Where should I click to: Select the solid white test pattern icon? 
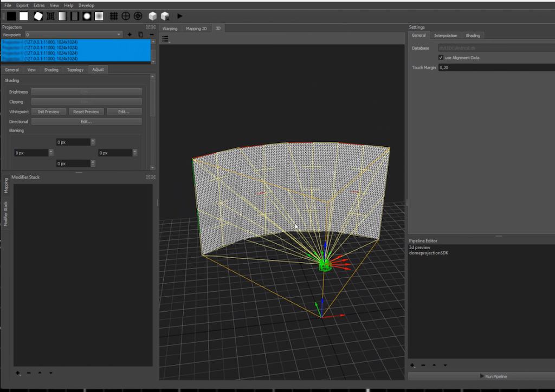click(x=24, y=16)
